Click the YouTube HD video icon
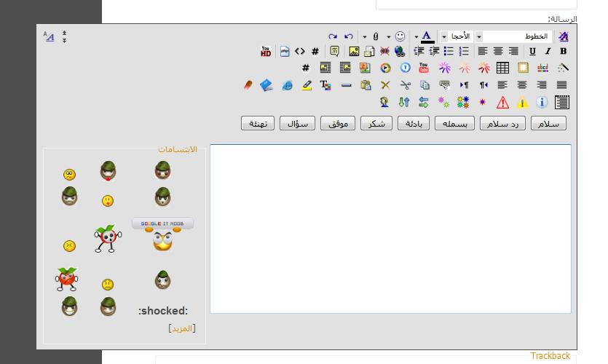Image resolution: width=608 pixels, height=364 pixels. (266, 51)
